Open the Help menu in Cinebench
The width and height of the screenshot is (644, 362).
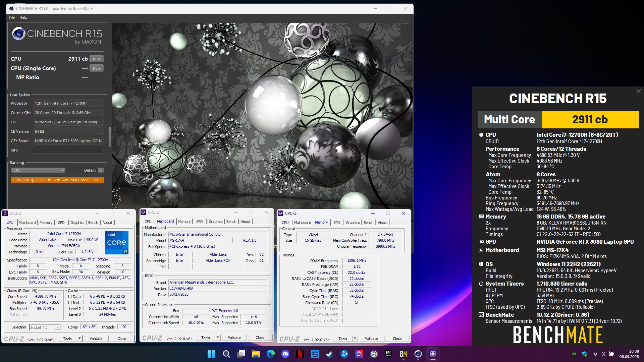[23, 17]
